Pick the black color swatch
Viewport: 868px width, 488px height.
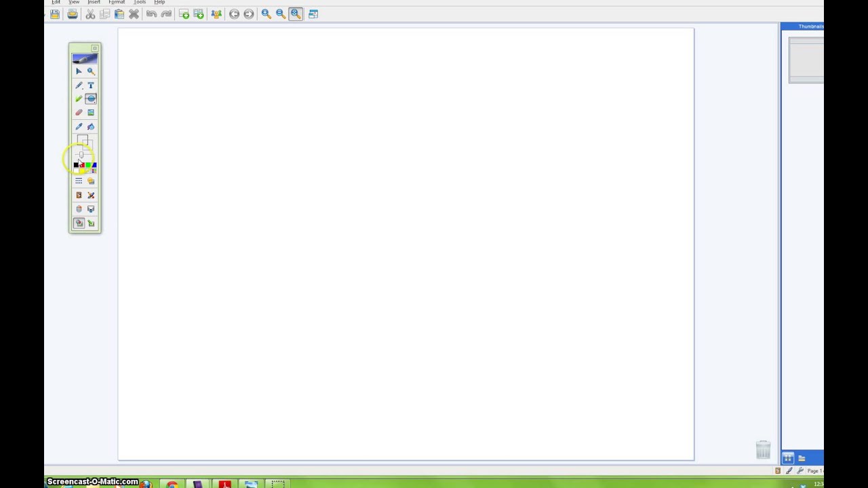(x=76, y=165)
